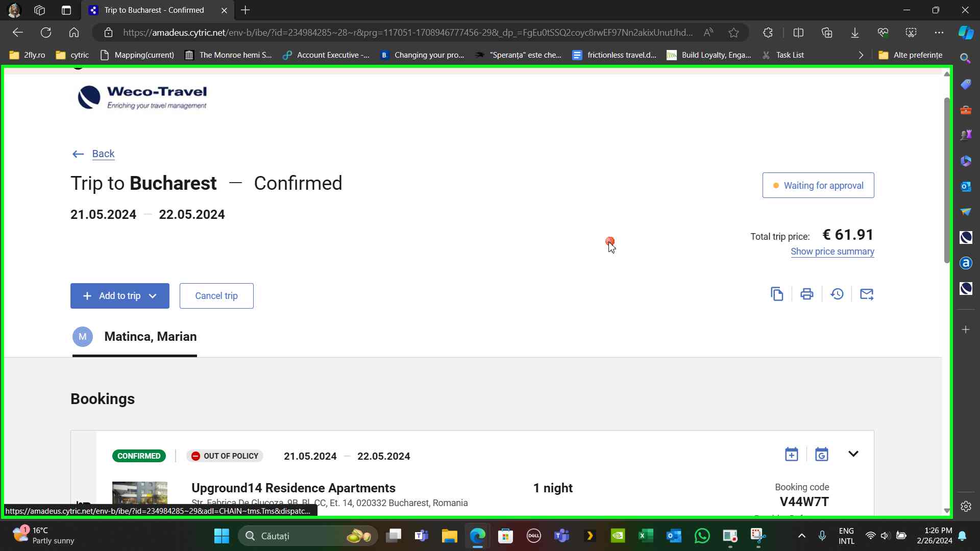The width and height of the screenshot is (980, 551).
Task: Expand the confirmed hotel booking details
Action: 853,454
